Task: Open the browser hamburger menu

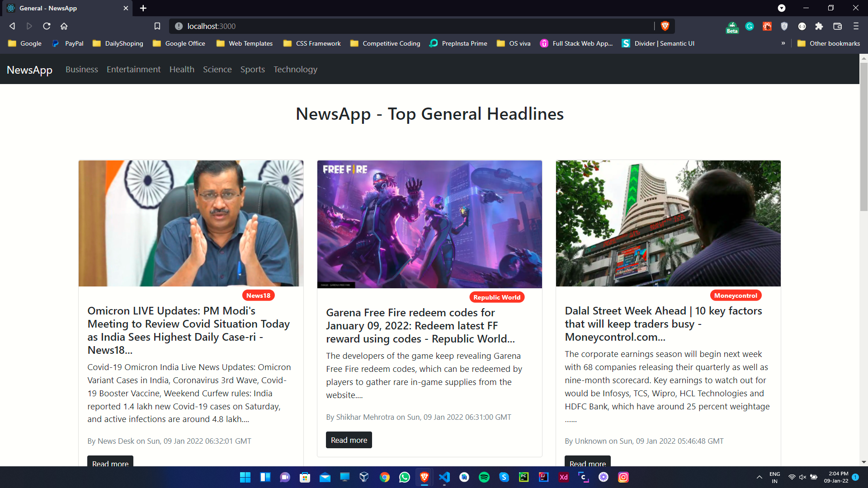Action: (x=856, y=26)
